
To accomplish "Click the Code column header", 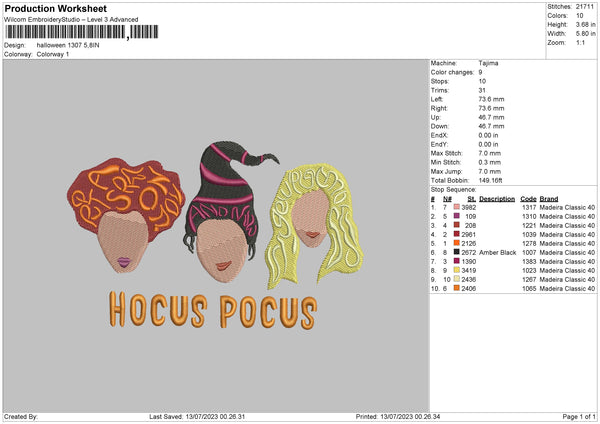I will pos(528,199).
